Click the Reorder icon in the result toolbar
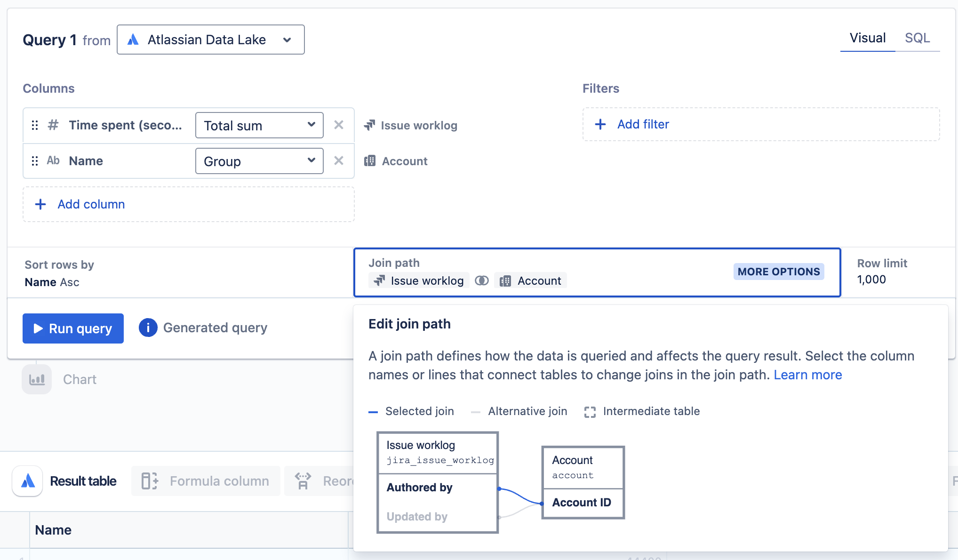 303,480
